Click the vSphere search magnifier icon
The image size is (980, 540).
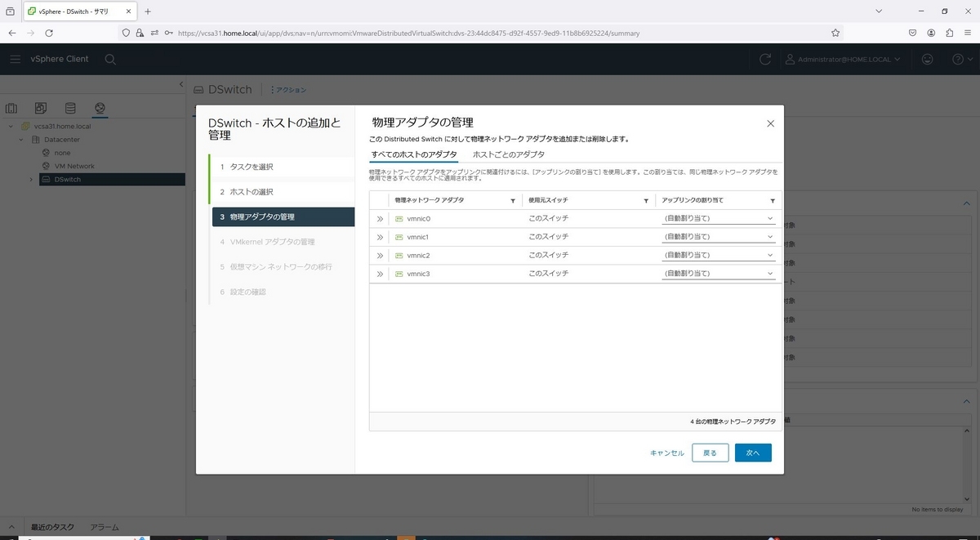tap(110, 59)
